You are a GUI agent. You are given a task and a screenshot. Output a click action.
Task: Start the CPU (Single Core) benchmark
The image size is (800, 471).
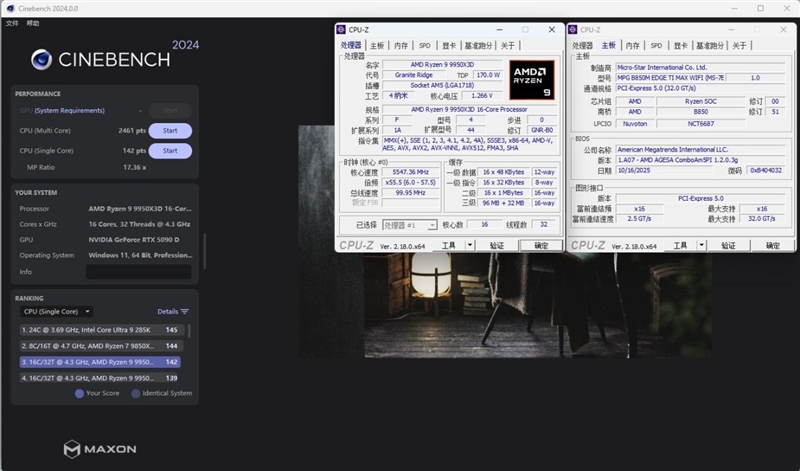[170, 151]
